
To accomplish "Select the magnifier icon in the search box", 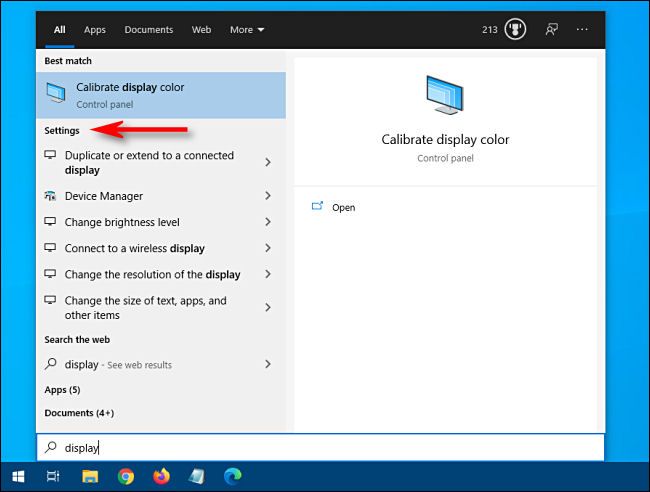I will click(51, 447).
